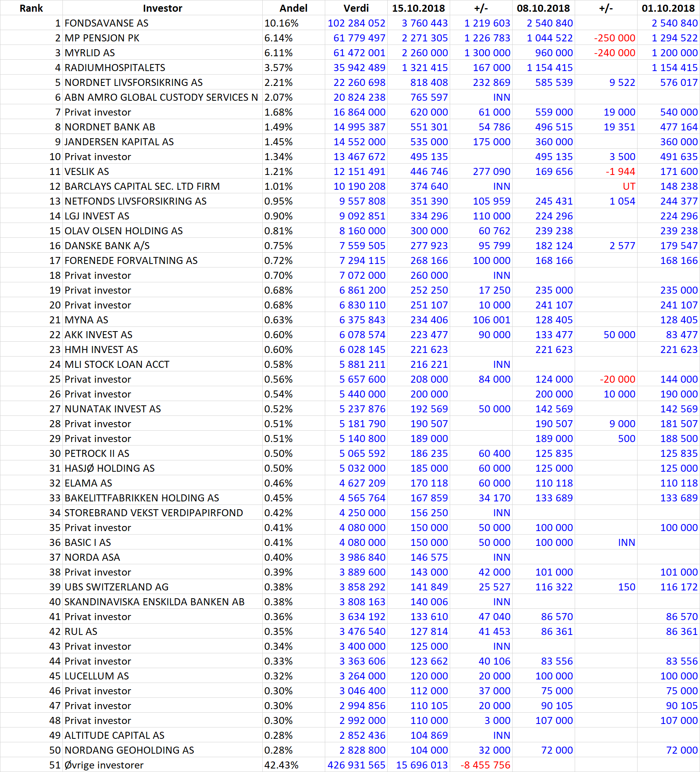Image resolution: width=700 pixels, height=772 pixels.
Task: Click the Verdi column header
Action: point(356,8)
